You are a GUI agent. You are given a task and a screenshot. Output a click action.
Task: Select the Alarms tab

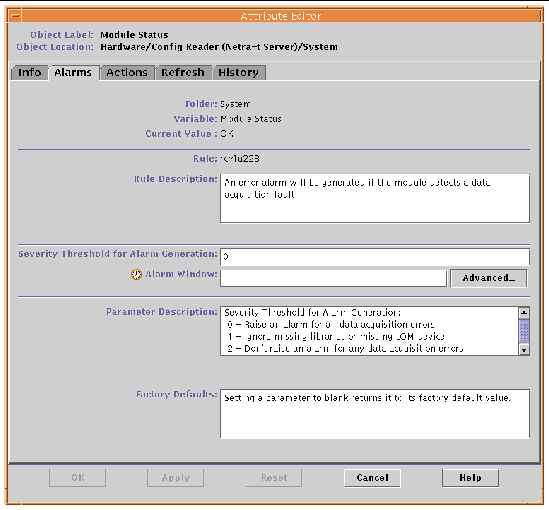pyautogui.click(x=73, y=72)
